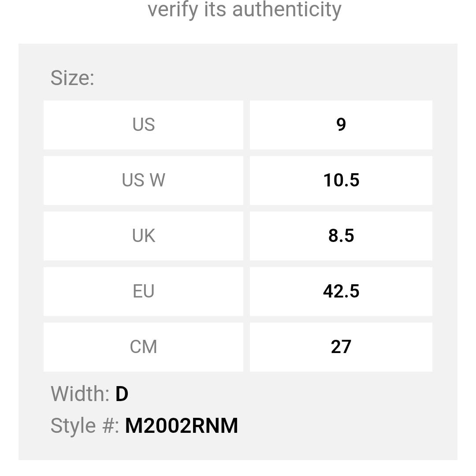Select the width value D
This screenshot has width=476, height=476.
point(122,394)
